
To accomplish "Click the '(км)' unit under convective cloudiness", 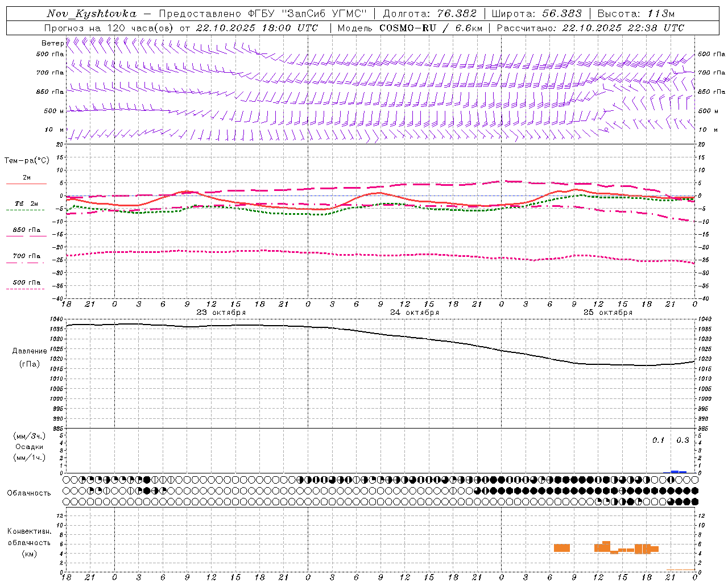I will [30, 554].
